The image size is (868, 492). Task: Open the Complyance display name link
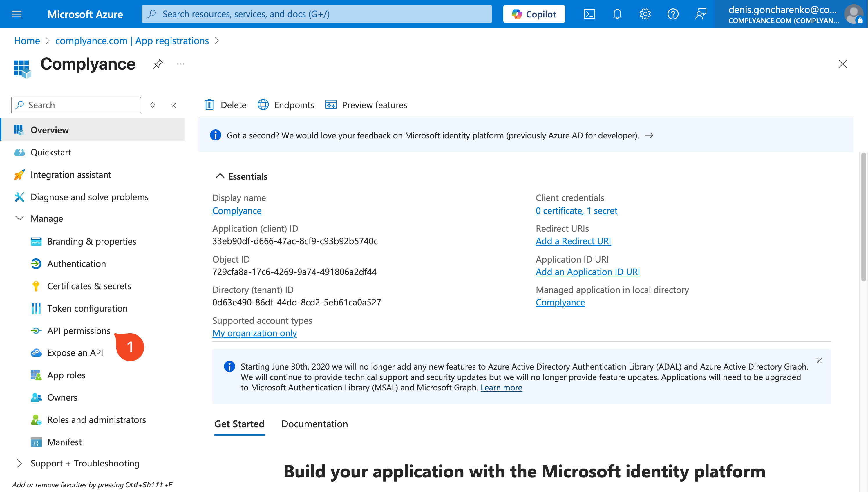[x=236, y=211]
